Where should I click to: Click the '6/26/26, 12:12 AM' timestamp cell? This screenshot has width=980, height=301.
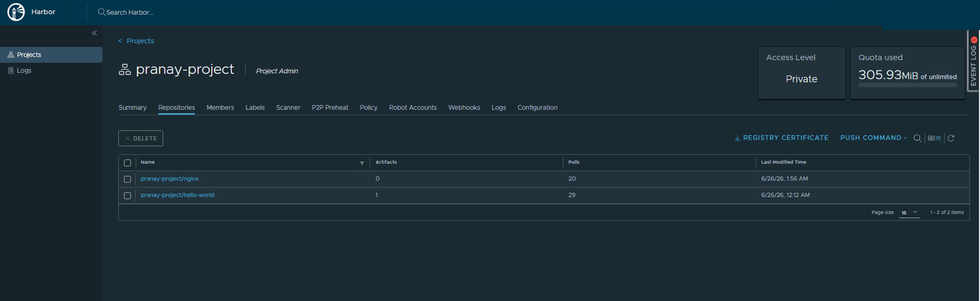point(785,196)
